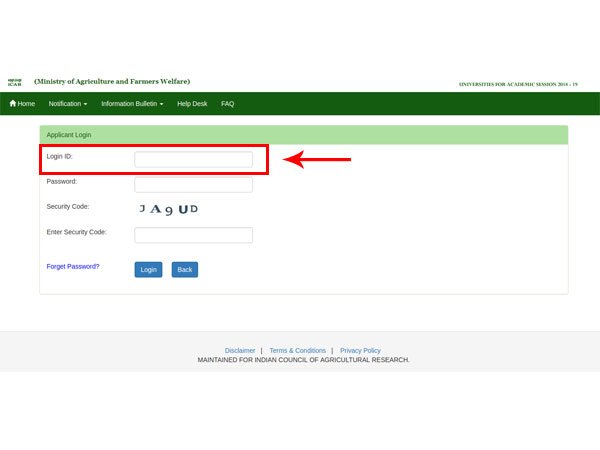Open the Terms & Conditions link

[297, 351]
